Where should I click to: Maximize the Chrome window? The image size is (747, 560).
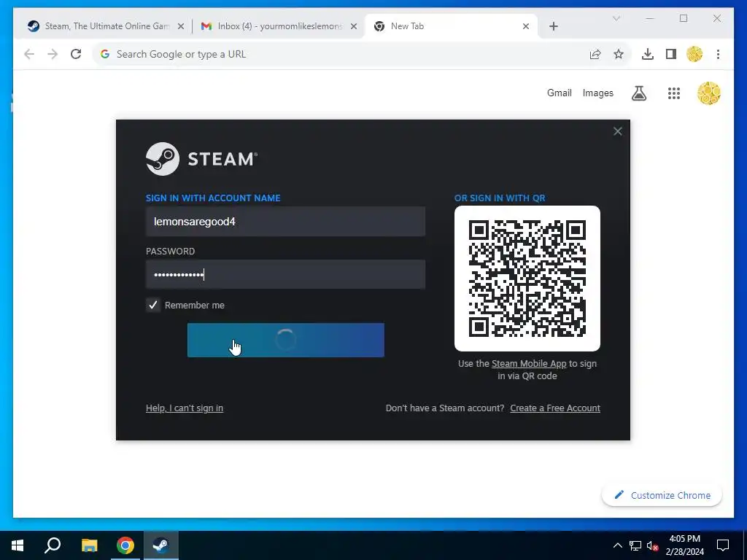[684, 18]
